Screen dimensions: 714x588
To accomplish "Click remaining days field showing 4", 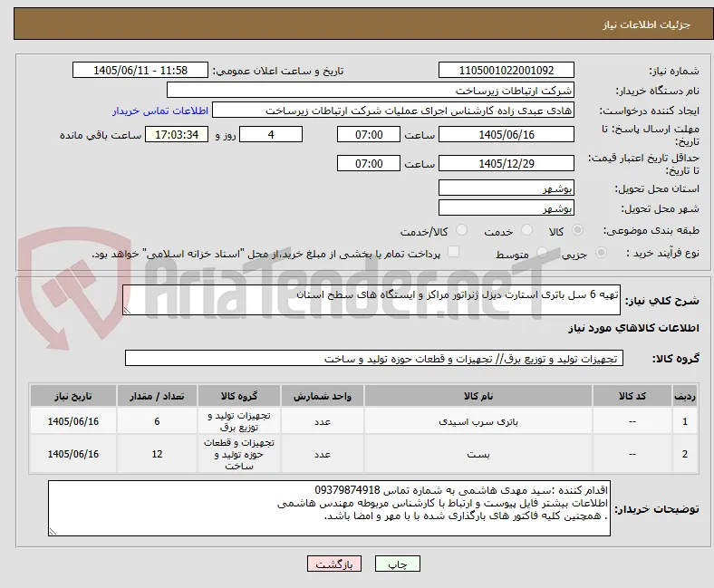I will tap(271, 134).
